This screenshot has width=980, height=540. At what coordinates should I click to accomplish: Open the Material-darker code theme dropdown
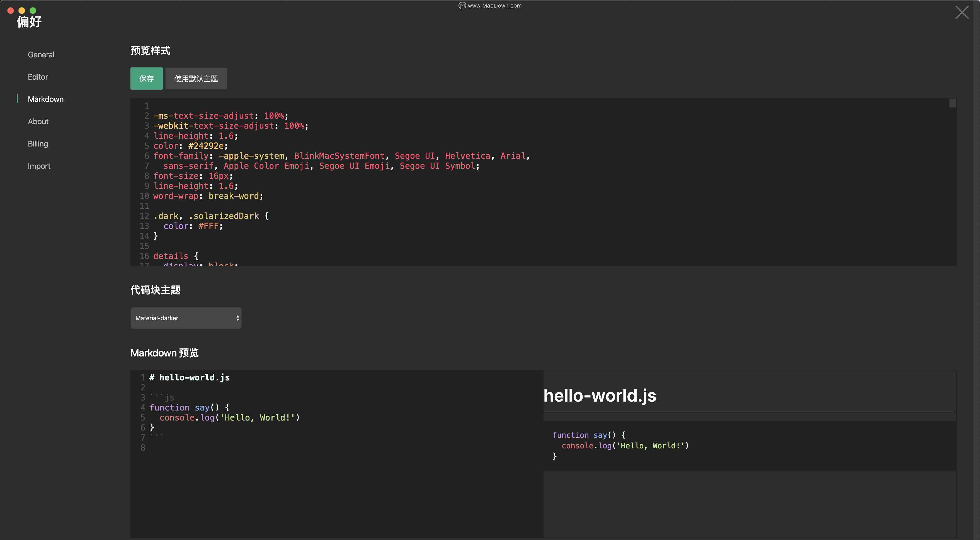[x=186, y=318]
